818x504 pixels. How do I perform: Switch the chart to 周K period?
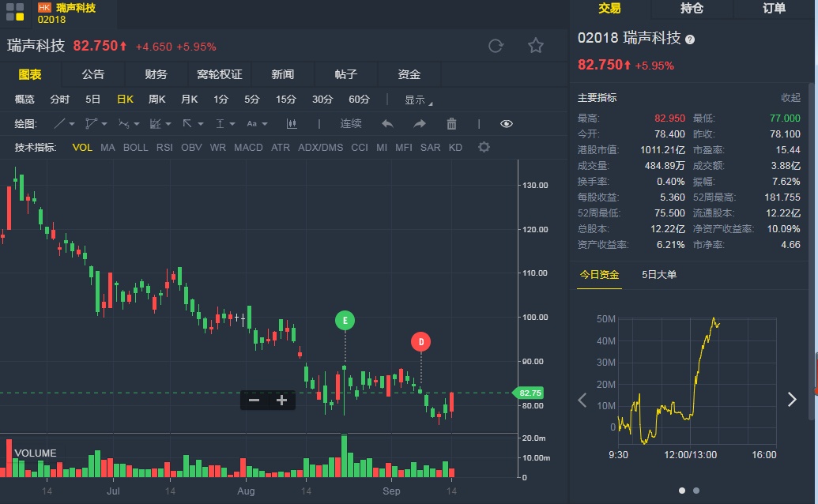tap(156, 100)
